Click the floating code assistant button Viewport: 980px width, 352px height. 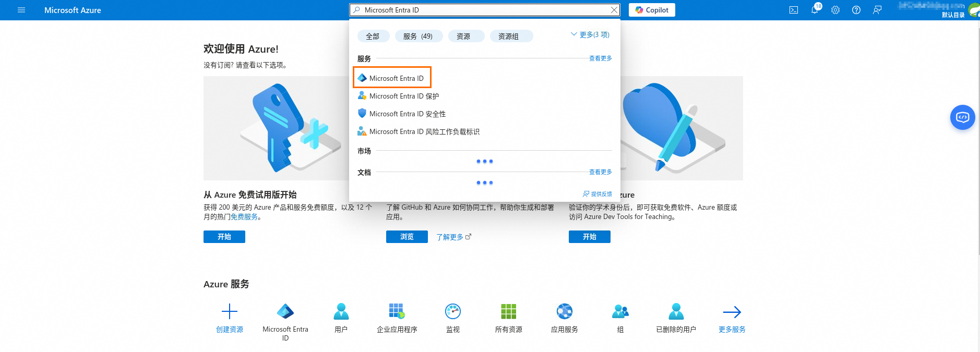(x=963, y=117)
